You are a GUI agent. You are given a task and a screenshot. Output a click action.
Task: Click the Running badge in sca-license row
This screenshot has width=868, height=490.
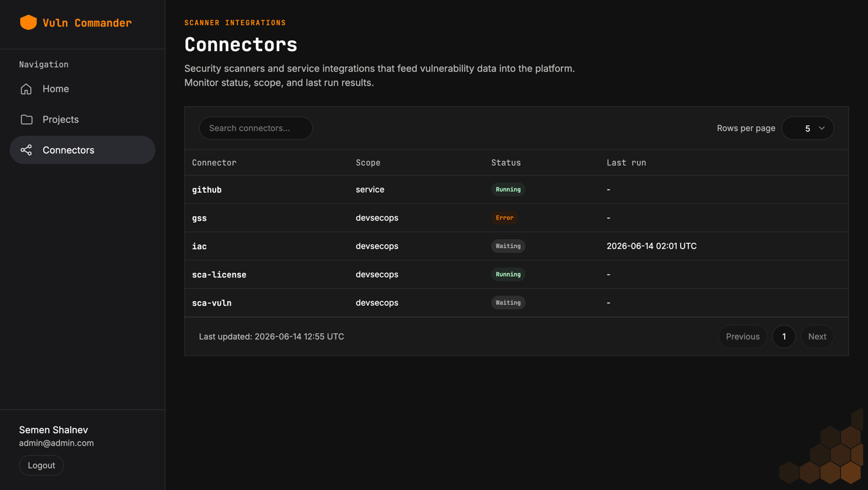click(x=508, y=275)
